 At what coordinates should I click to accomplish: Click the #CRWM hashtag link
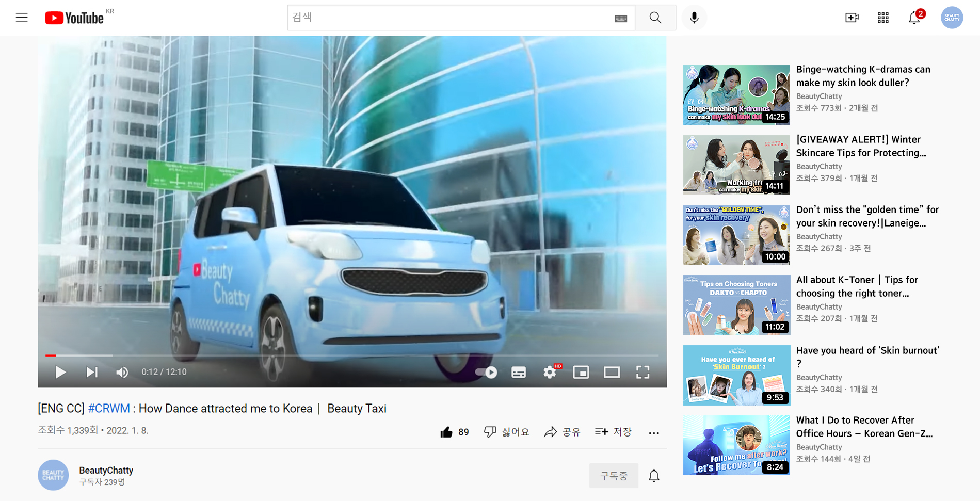109,409
